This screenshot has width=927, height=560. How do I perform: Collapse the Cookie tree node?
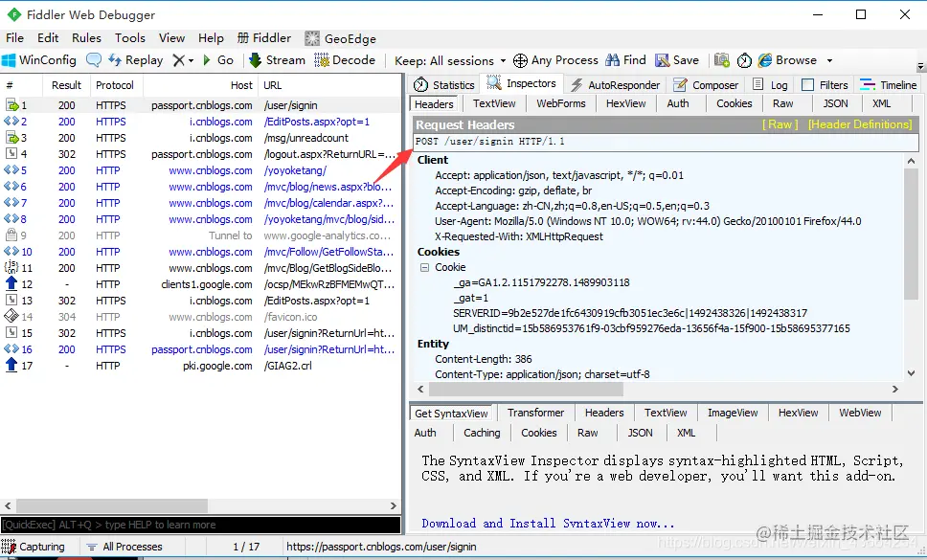click(424, 268)
